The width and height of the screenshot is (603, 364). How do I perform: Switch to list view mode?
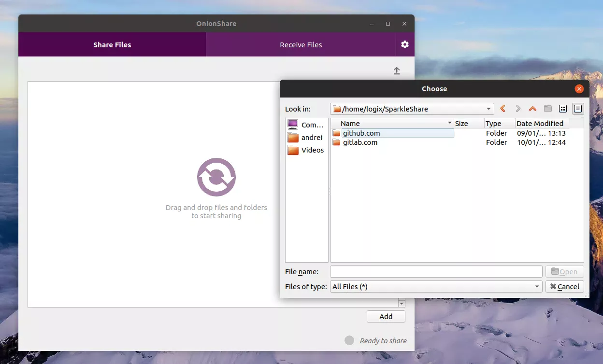coord(563,109)
